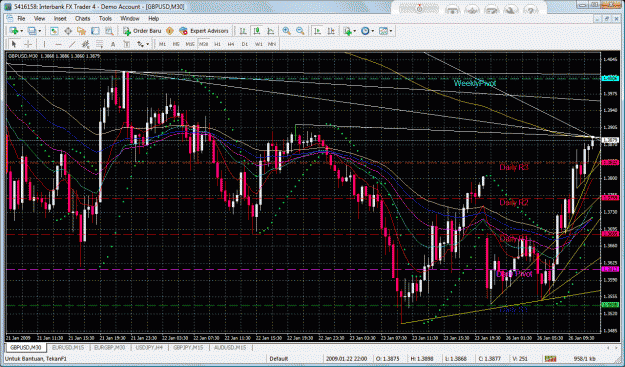Switch to M5 timeframe

(176, 44)
